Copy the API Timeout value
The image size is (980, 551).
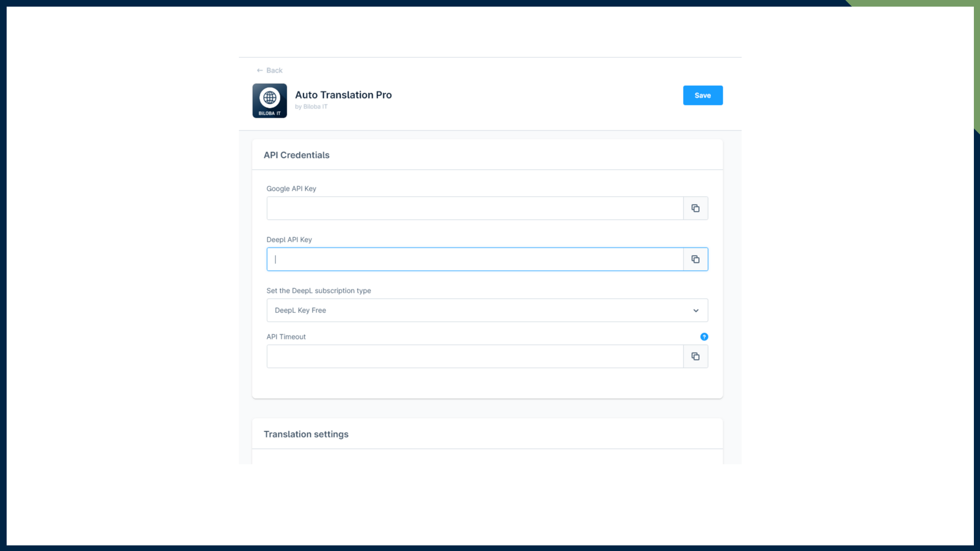coord(695,356)
